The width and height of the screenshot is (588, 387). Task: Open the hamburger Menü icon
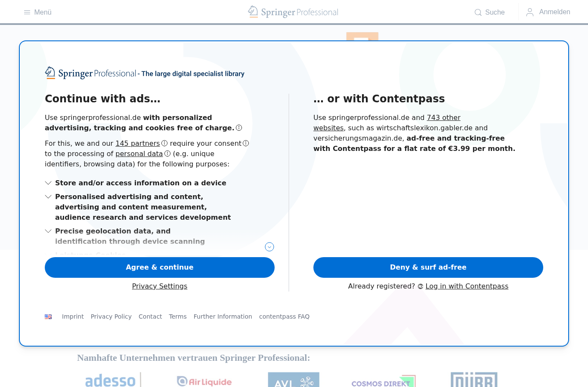27,12
